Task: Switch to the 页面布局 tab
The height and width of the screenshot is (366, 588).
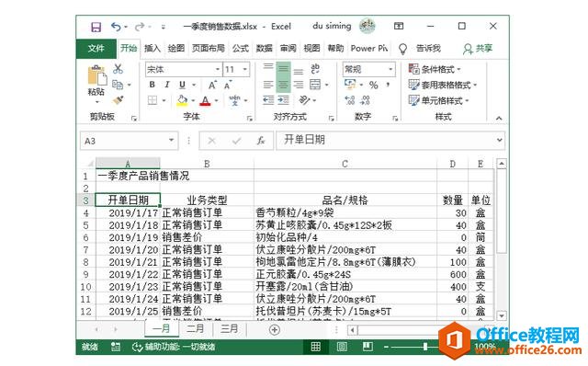Action: point(209,49)
